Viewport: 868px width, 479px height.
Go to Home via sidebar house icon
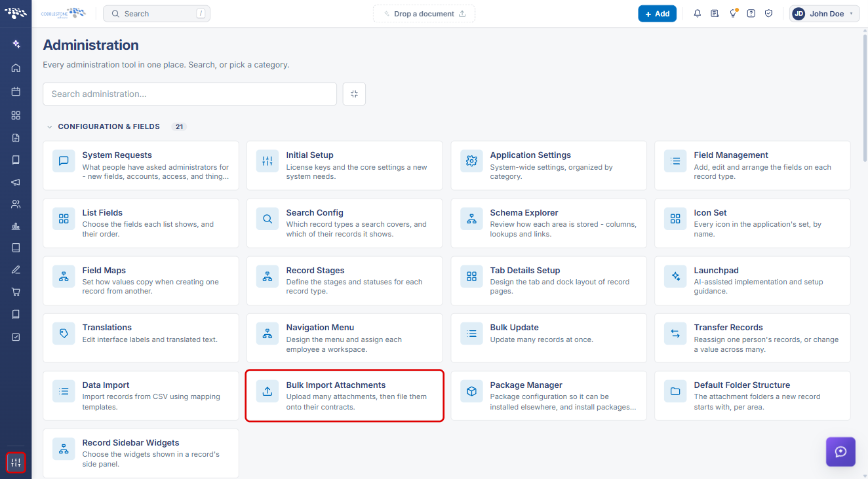[16, 68]
